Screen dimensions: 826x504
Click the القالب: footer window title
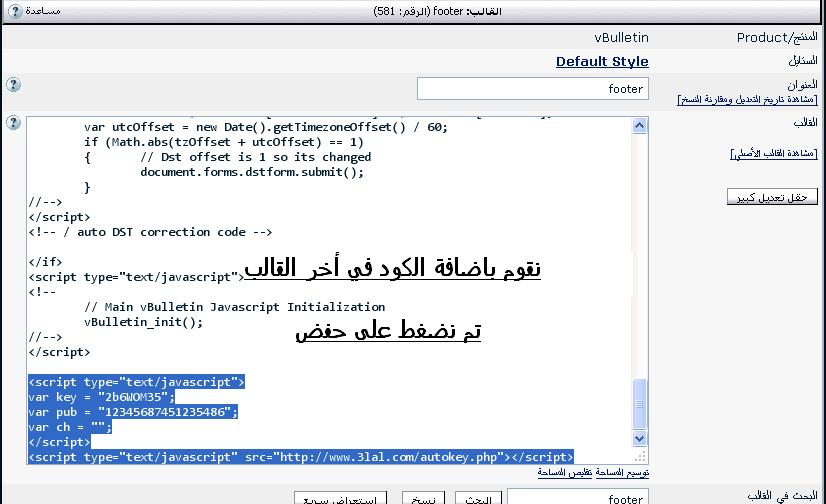(437, 11)
